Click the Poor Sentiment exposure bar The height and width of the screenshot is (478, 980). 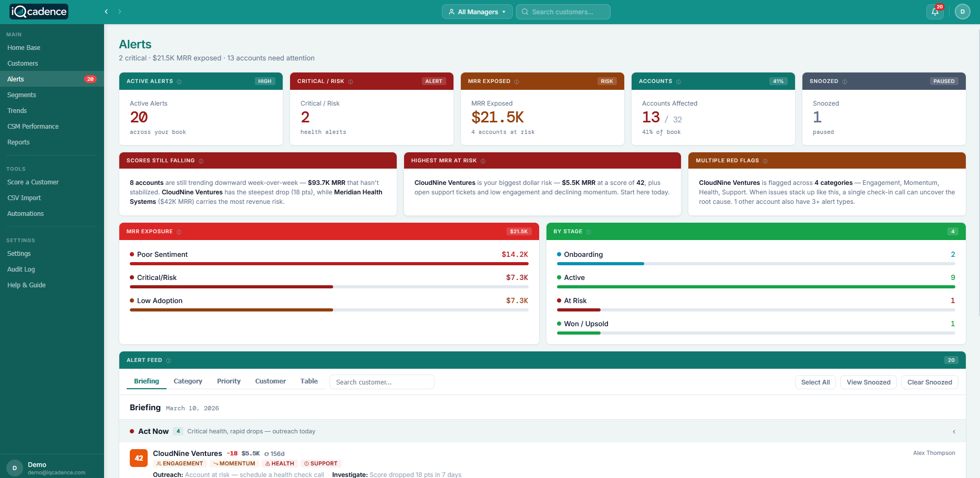tap(329, 264)
